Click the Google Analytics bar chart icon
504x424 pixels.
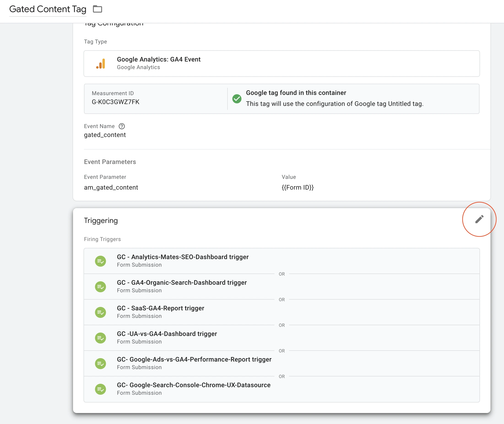coord(100,64)
